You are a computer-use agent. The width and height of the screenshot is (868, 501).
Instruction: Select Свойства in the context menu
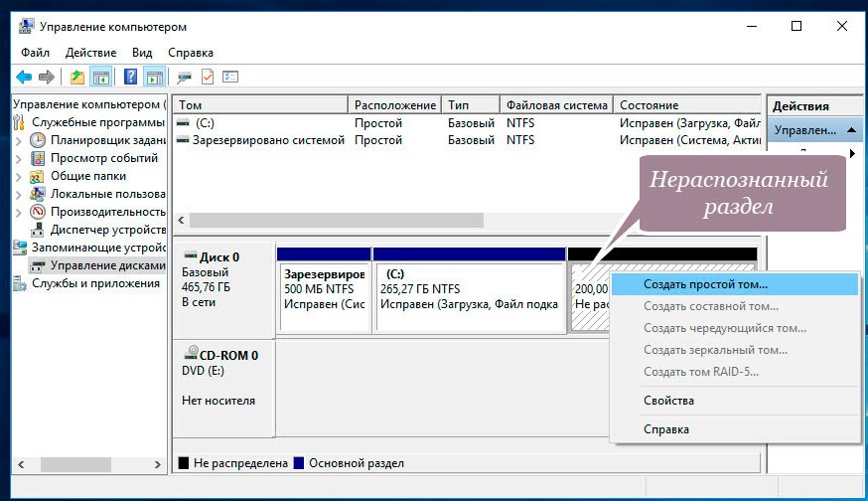(668, 401)
